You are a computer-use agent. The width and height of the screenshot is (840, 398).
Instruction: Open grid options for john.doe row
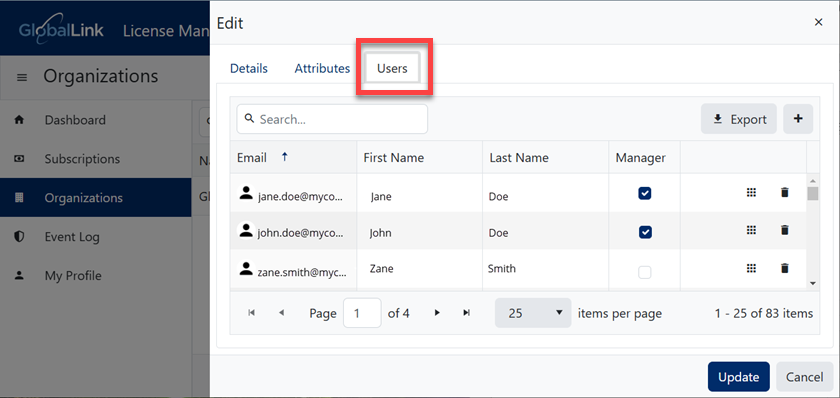[x=751, y=230]
